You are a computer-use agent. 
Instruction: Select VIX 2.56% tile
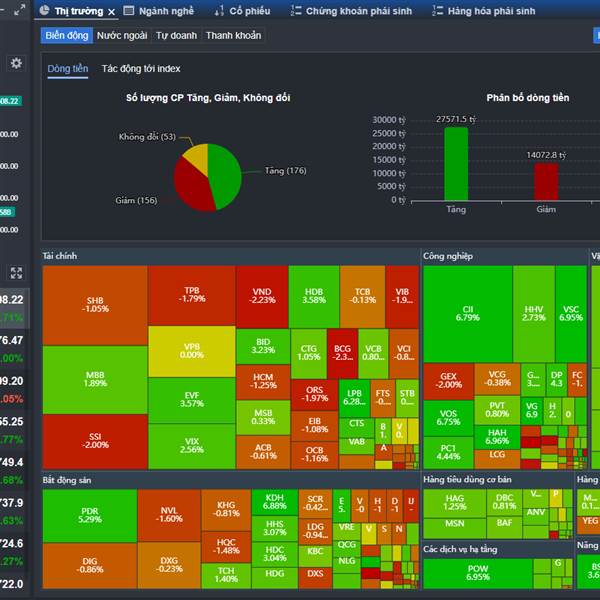coord(192,446)
